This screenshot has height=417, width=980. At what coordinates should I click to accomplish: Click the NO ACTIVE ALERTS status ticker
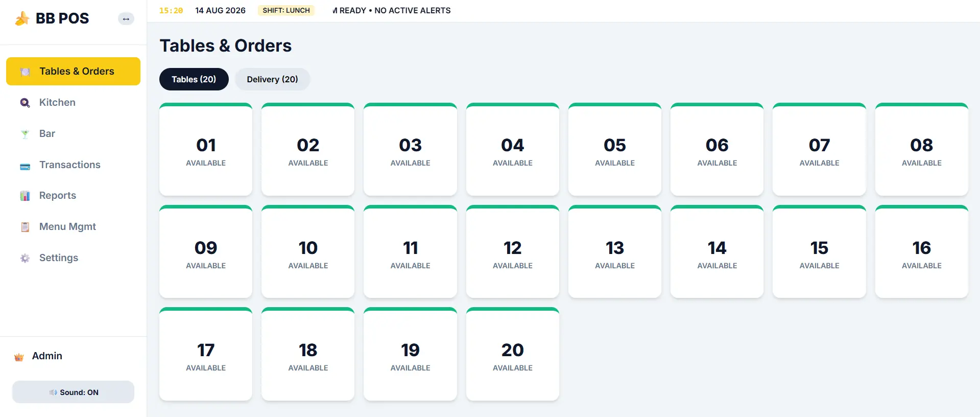click(x=392, y=10)
